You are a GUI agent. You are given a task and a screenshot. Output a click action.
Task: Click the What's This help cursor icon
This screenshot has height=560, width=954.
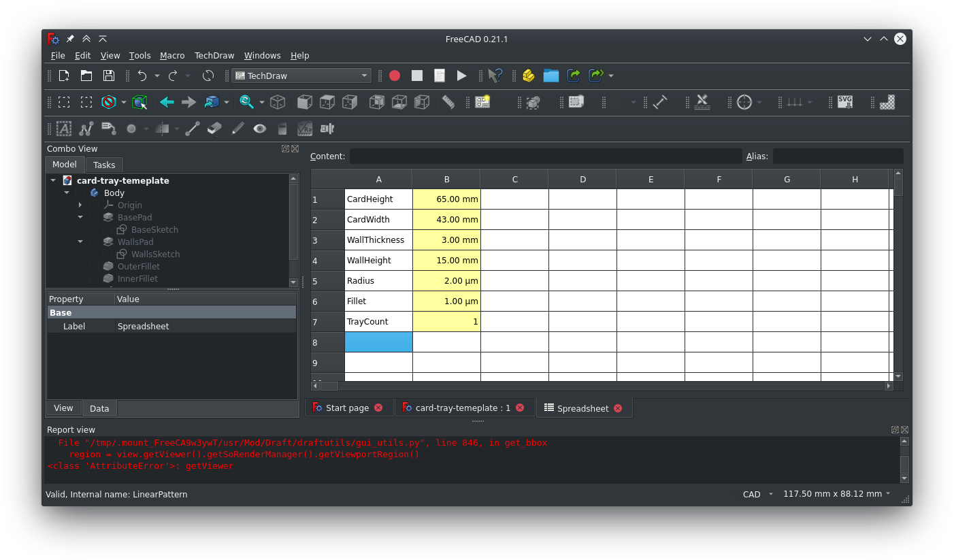point(495,76)
